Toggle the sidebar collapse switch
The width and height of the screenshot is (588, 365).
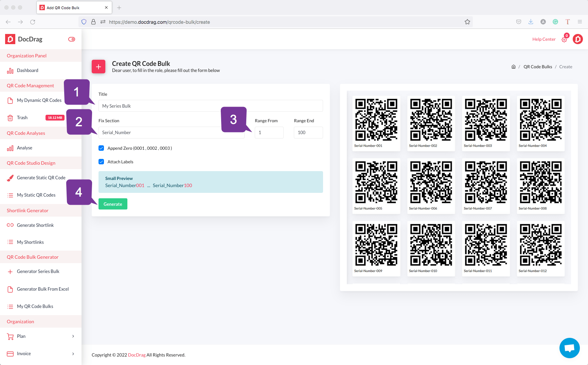[x=72, y=39]
